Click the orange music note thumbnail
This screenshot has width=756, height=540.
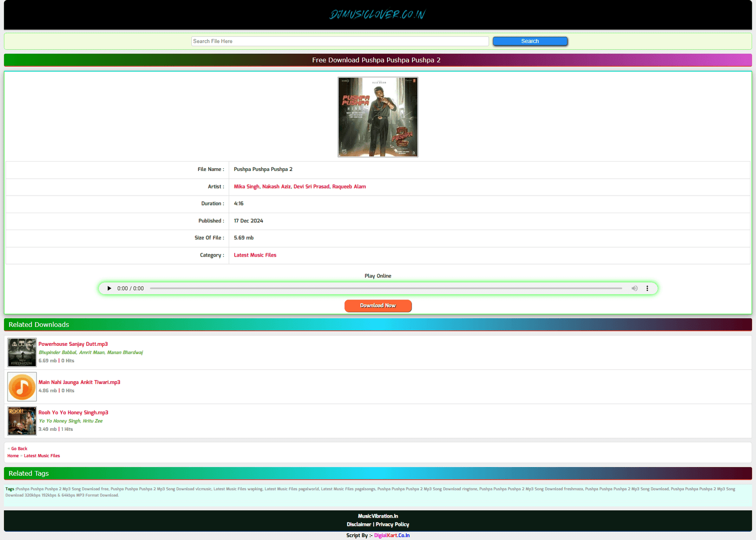tap(22, 387)
